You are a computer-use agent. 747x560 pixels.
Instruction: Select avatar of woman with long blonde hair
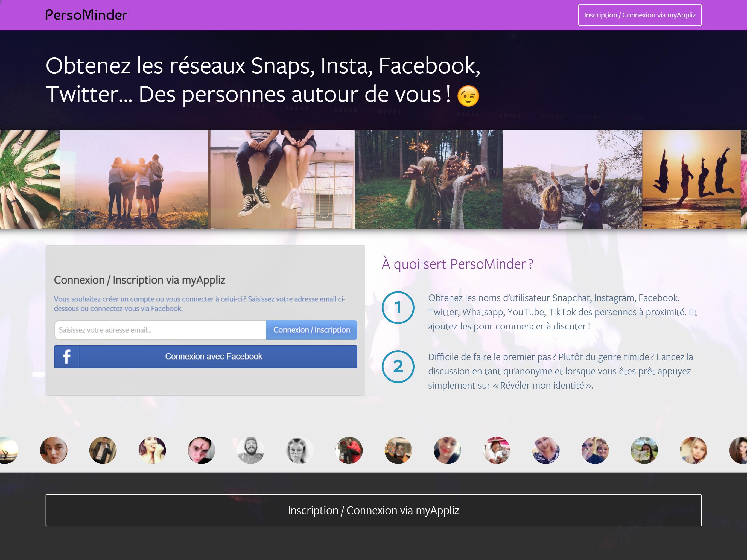click(x=693, y=450)
